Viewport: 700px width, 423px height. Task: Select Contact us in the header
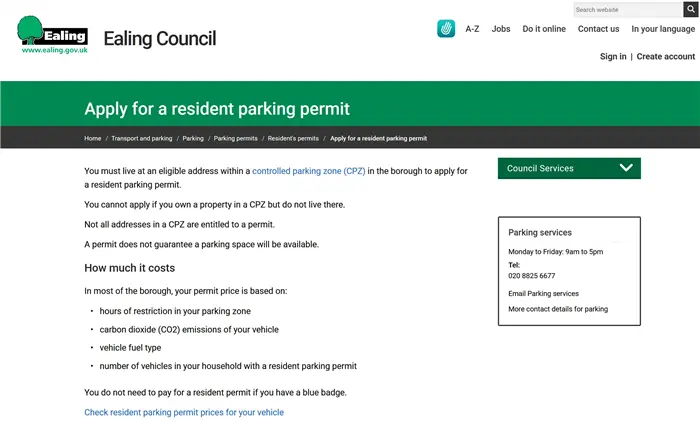click(598, 29)
